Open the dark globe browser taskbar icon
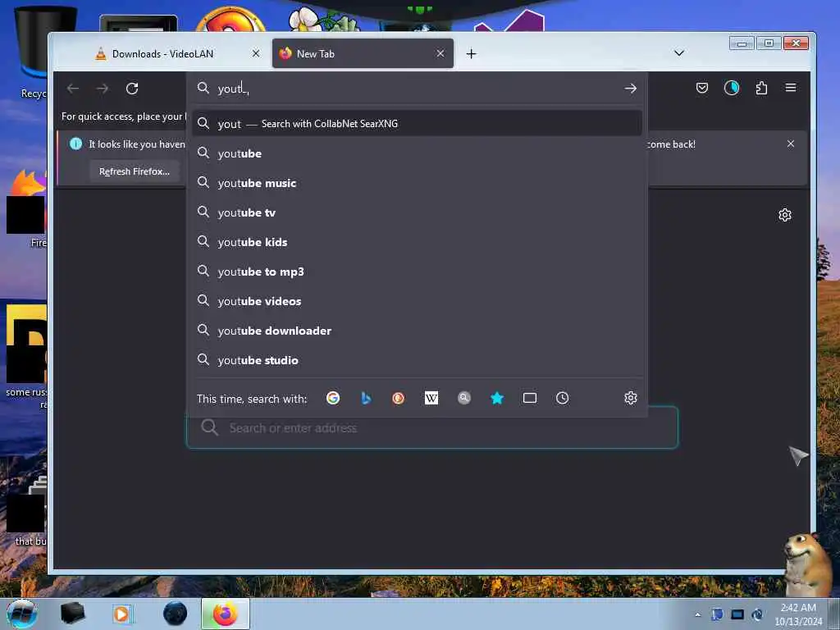This screenshot has width=840, height=630. tap(176, 614)
